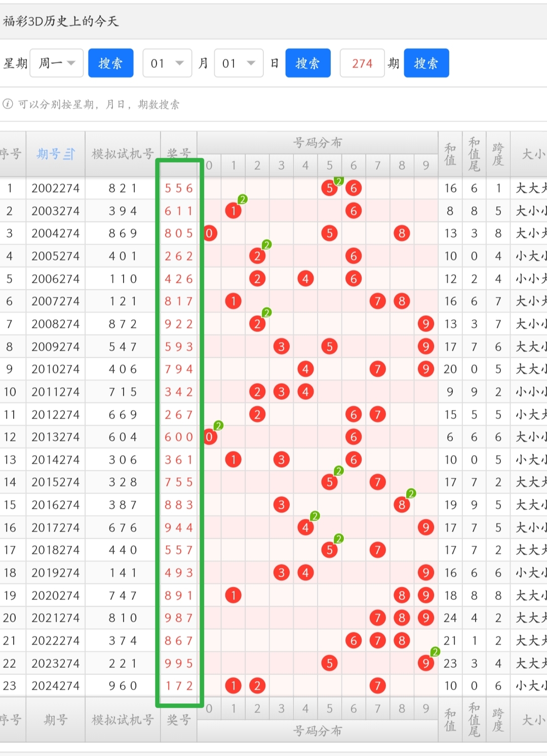This screenshot has height=756, width=547.
Task: Click the 和值尾 top column header
Action: tap(474, 154)
